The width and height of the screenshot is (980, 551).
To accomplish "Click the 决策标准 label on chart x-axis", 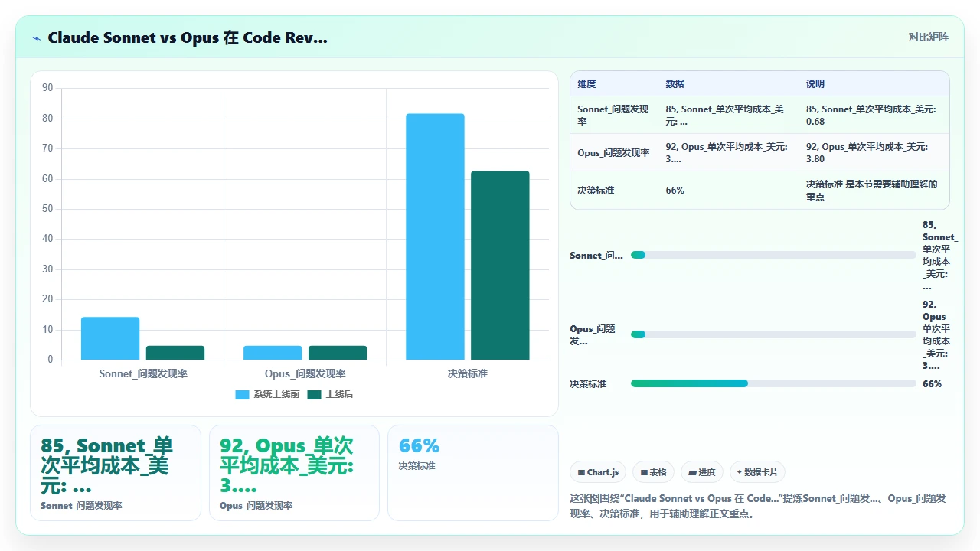I will point(468,374).
